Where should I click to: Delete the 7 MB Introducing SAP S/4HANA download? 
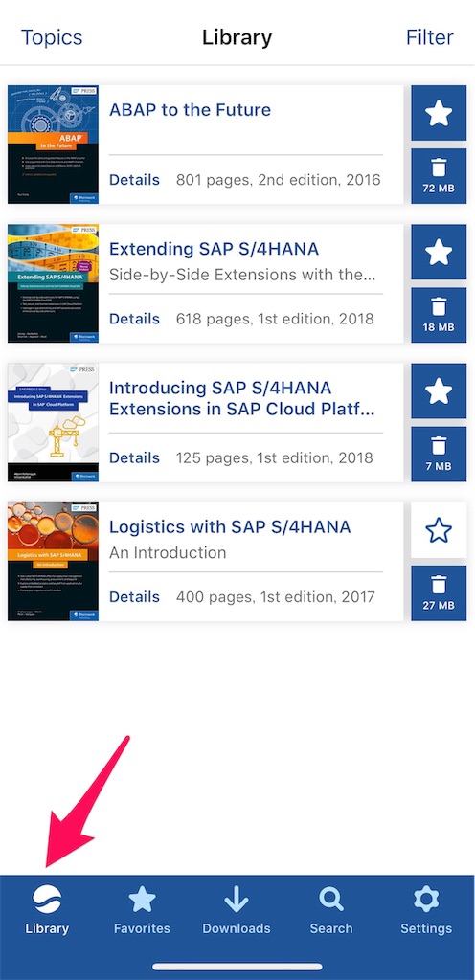pyautogui.click(x=439, y=455)
